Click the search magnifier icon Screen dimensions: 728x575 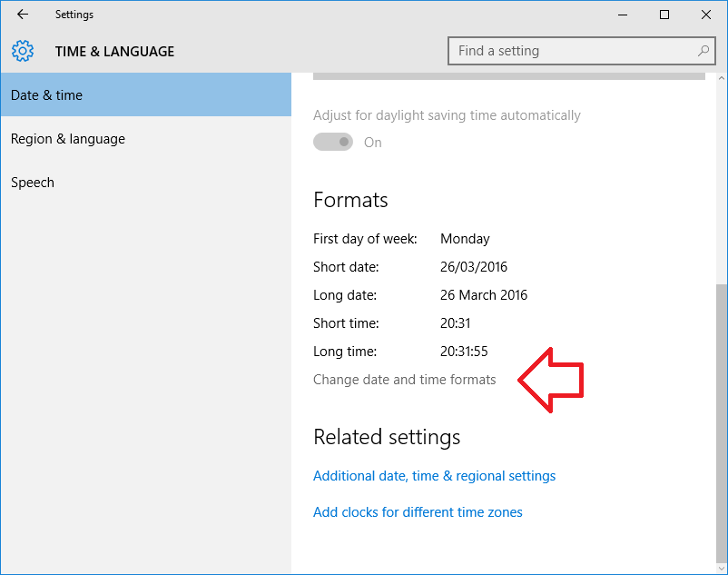[x=703, y=51]
